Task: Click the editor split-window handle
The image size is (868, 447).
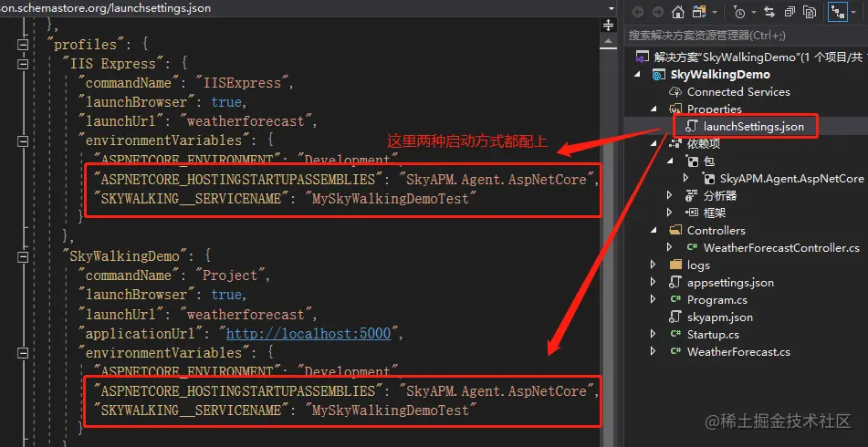Action: [609, 26]
